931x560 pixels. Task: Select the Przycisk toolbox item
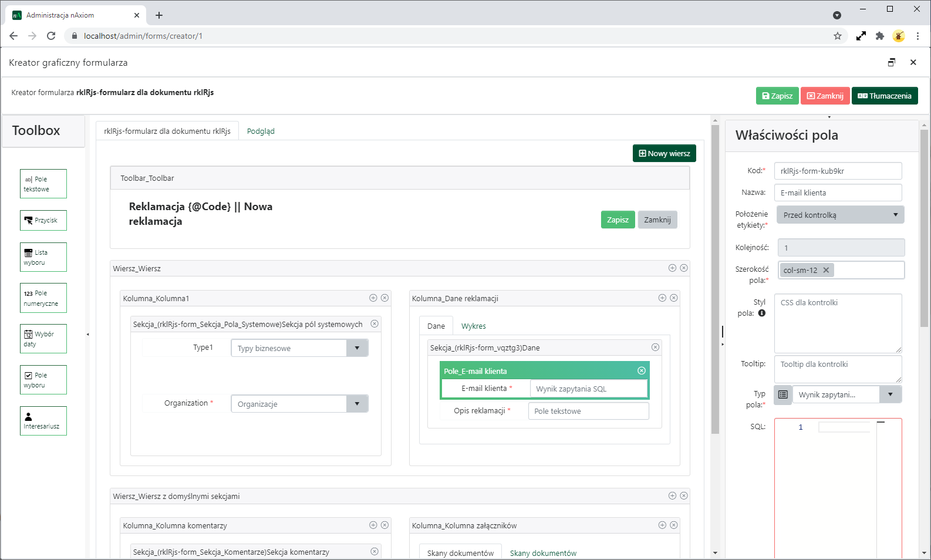point(43,220)
